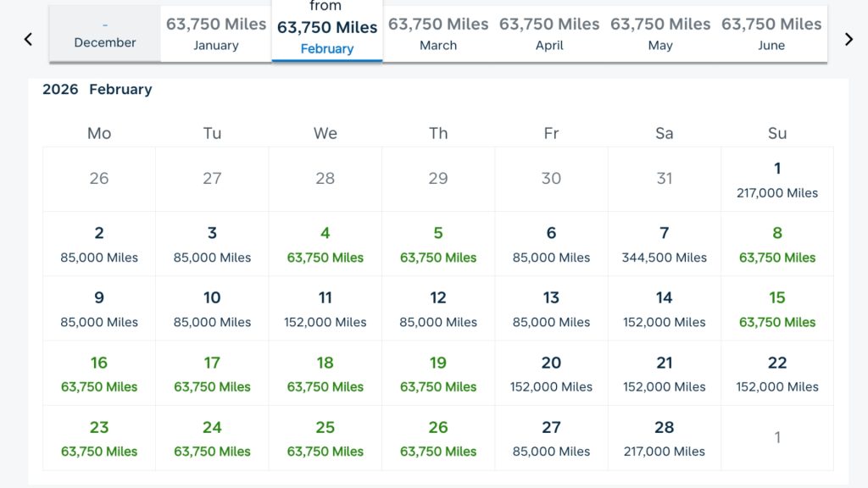
Task: Select the March 63,750 Miles tab
Action: pos(438,34)
